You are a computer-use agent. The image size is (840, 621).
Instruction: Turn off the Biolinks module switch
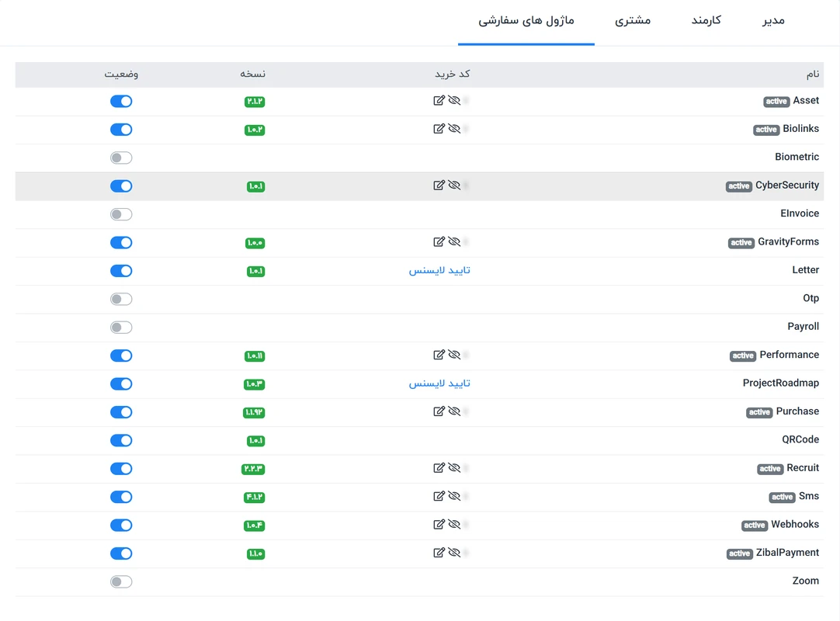pyautogui.click(x=121, y=130)
